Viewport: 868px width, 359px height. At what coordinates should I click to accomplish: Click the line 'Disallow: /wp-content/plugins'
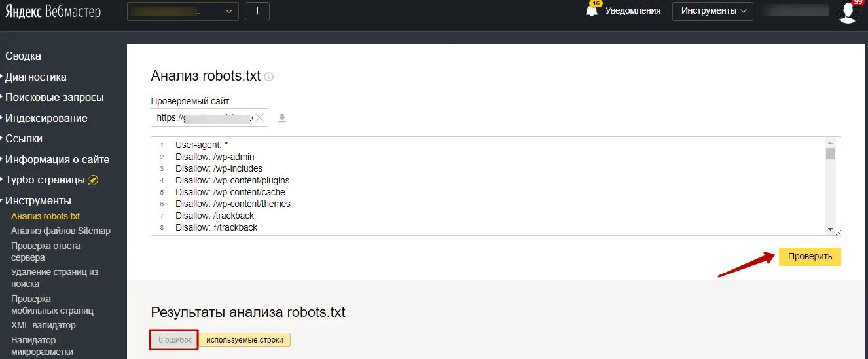tap(232, 180)
